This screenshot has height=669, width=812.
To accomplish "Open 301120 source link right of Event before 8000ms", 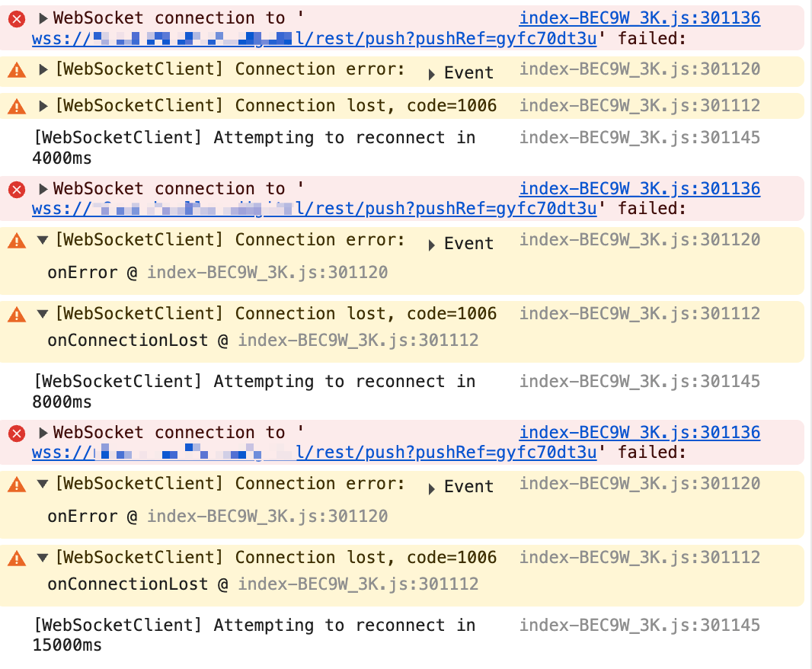I will [640, 240].
